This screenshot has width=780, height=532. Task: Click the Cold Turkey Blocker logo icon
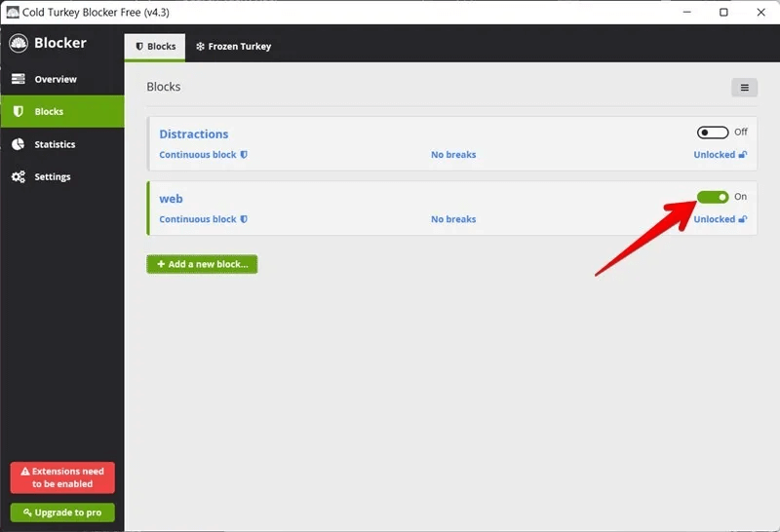click(19, 43)
